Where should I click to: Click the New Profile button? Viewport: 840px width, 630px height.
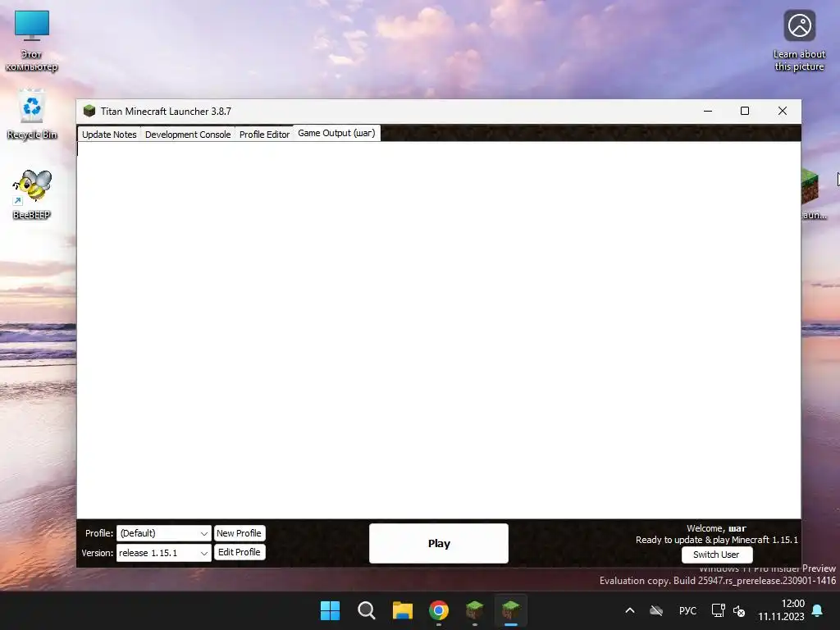tap(239, 533)
